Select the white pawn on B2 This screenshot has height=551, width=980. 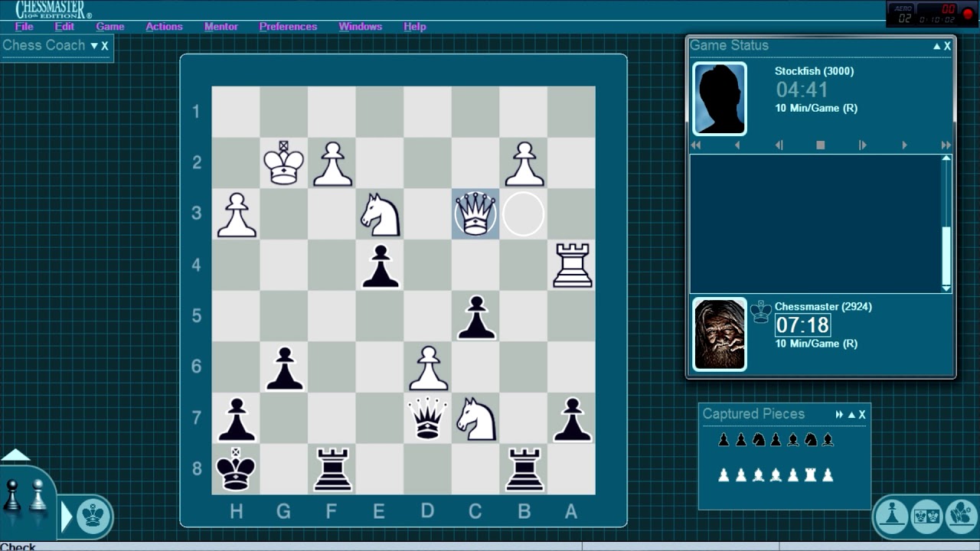coord(524,163)
